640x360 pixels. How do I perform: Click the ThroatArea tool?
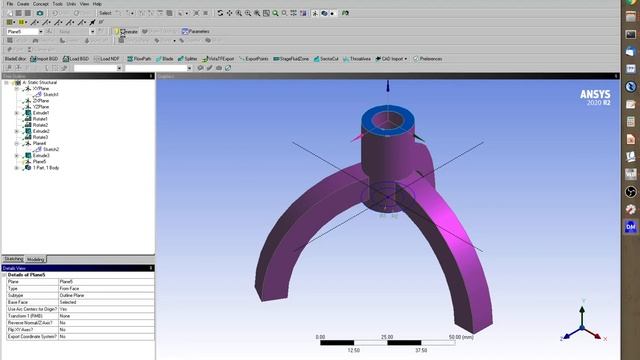tap(357, 59)
